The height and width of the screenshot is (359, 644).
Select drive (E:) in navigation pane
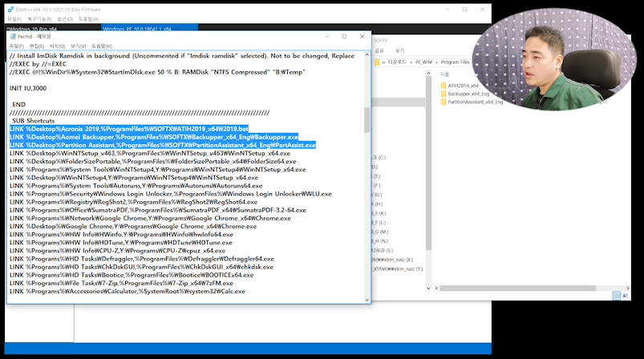376,176
